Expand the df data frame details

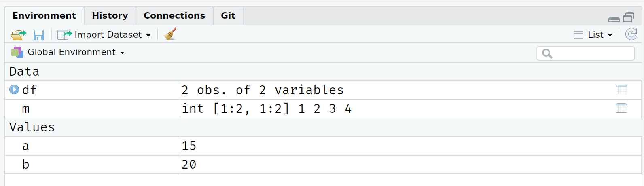(x=14, y=89)
